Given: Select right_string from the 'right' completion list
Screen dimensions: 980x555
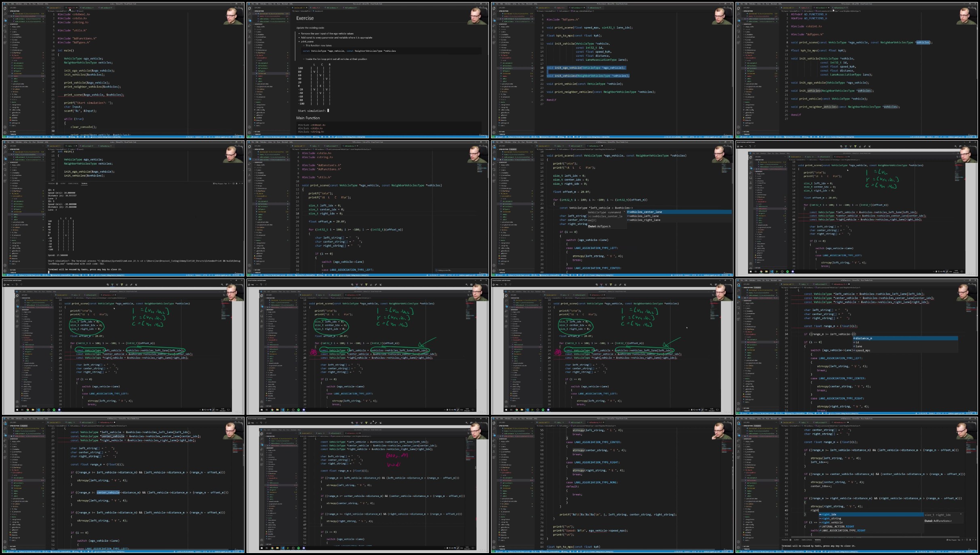Looking at the screenshot, I should [x=871, y=519].
